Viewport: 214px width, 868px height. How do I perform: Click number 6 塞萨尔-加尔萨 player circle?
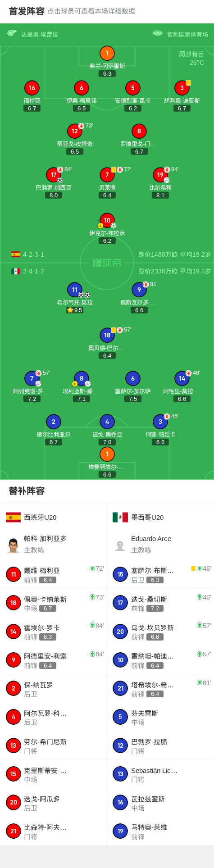coord(132,379)
